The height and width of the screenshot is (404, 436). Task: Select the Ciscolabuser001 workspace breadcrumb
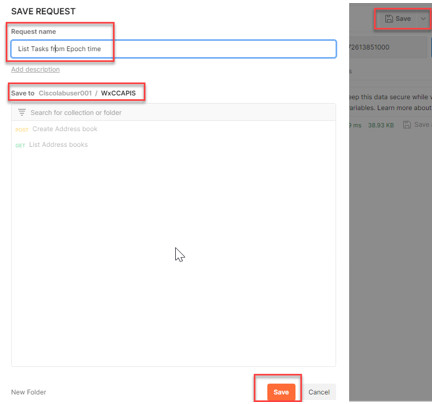pos(65,93)
